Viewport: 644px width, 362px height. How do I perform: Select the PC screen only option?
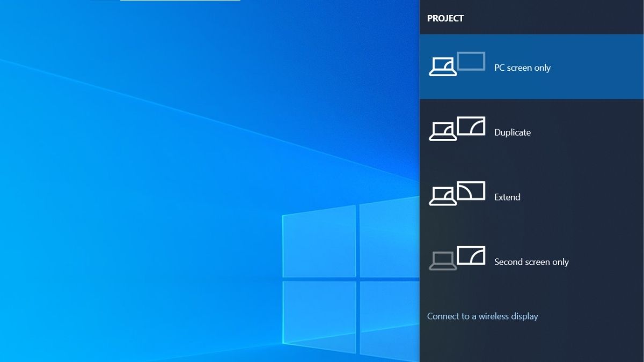click(x=531, y=67)
